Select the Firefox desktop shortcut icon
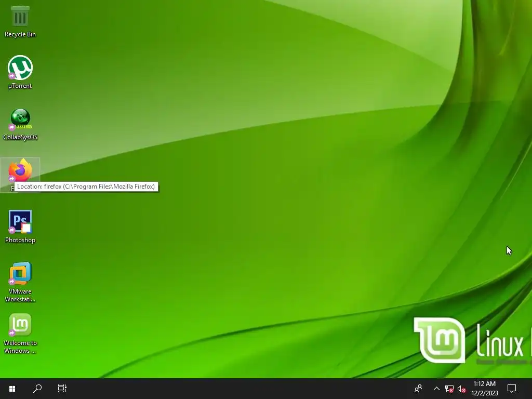Viewport: 532px width, 399px height. [20, 170]
